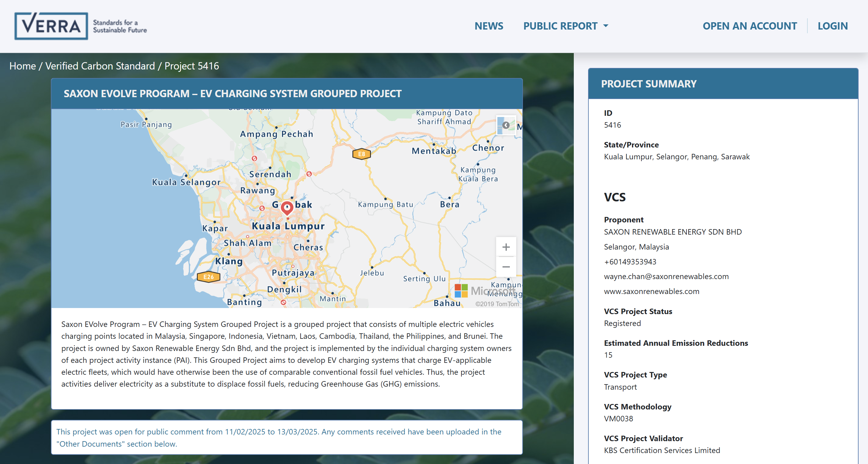Image resolution: width=868 pixels, height=464 pixels.
Task: Select the State/Province value text
Action: 677,157
